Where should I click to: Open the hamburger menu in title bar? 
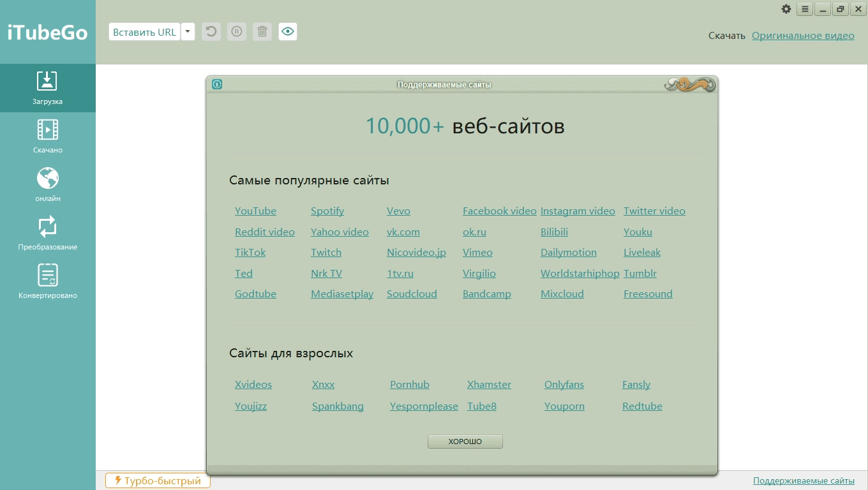(x=805, y=9)
